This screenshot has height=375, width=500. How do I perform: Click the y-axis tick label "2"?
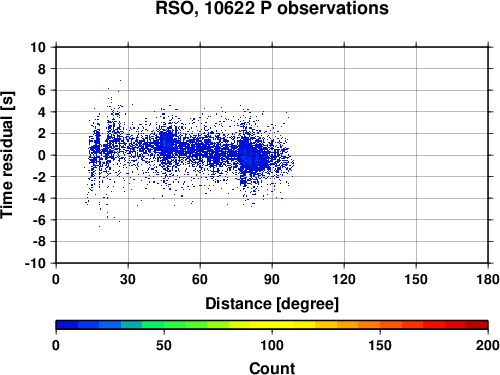(42, 134)
